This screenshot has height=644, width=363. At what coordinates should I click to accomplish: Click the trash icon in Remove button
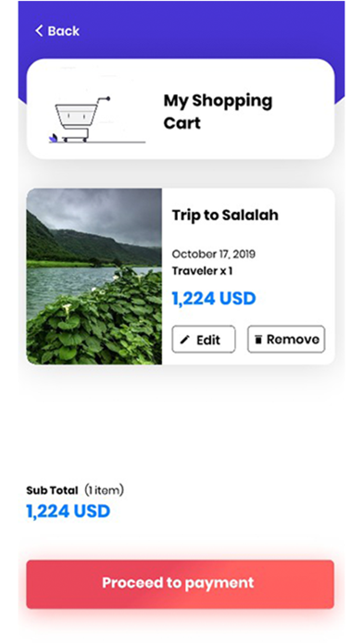[258, 340]
